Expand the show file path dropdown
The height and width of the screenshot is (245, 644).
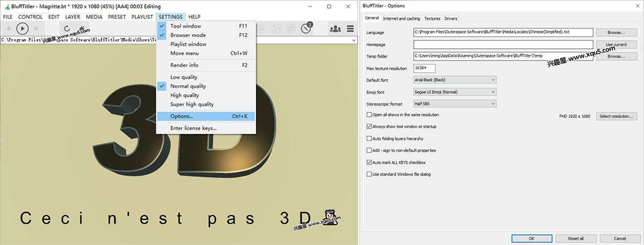354,40
